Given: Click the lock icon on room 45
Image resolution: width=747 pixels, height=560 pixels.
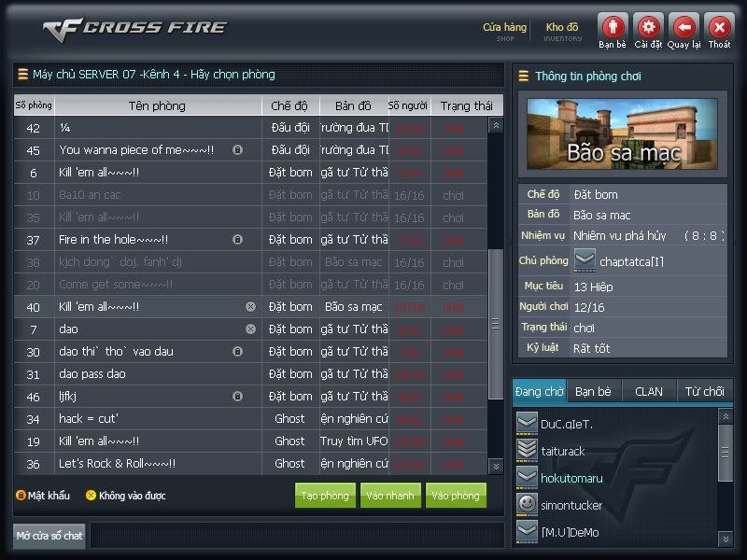Looking at the screenshot, I should click(x=237, y=149).
